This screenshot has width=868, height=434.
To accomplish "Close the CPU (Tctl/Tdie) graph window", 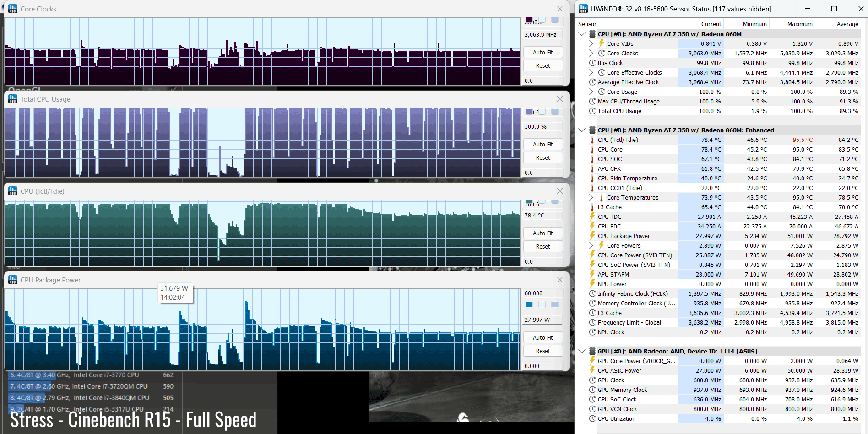I will [560, 191].
